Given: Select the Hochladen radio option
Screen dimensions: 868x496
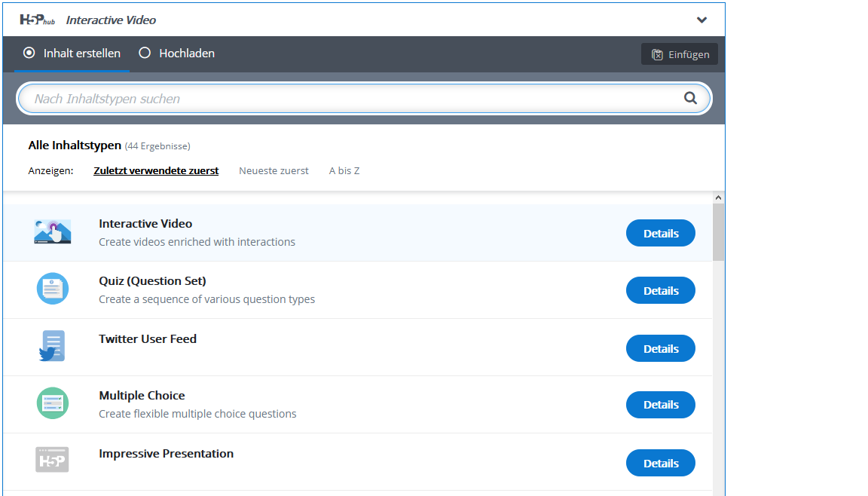Looking at the screenshot, I should point(176,53).
